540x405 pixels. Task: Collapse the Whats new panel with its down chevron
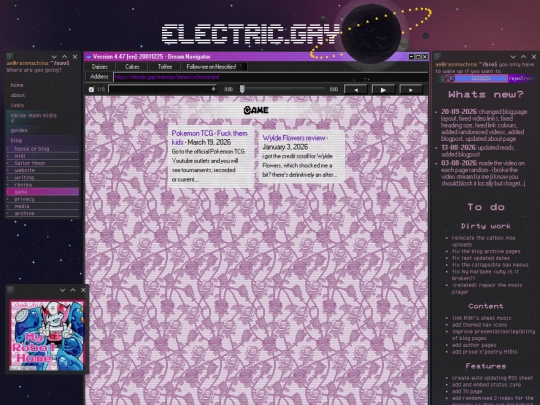pyautogui.click(x=513, y=57)
